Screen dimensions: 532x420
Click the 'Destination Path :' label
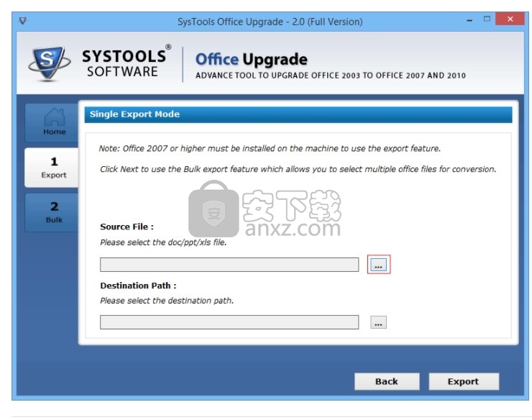click(138, 286)
